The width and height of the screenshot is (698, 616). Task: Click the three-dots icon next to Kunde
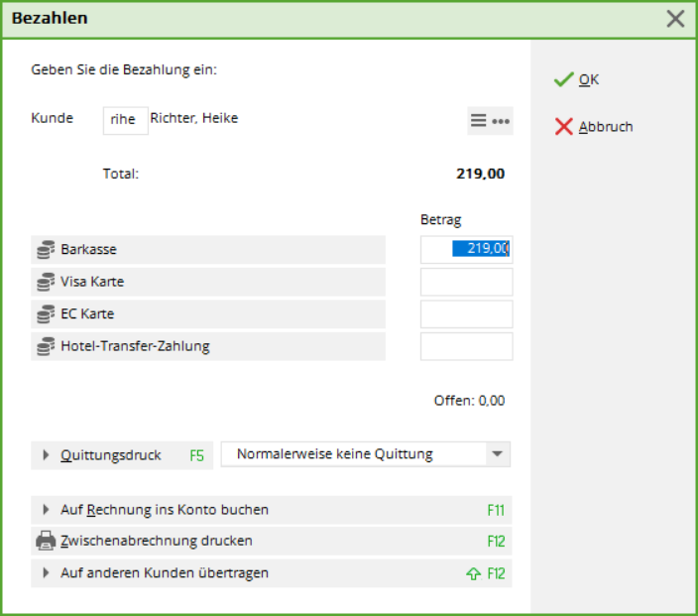tap(501, 121)
